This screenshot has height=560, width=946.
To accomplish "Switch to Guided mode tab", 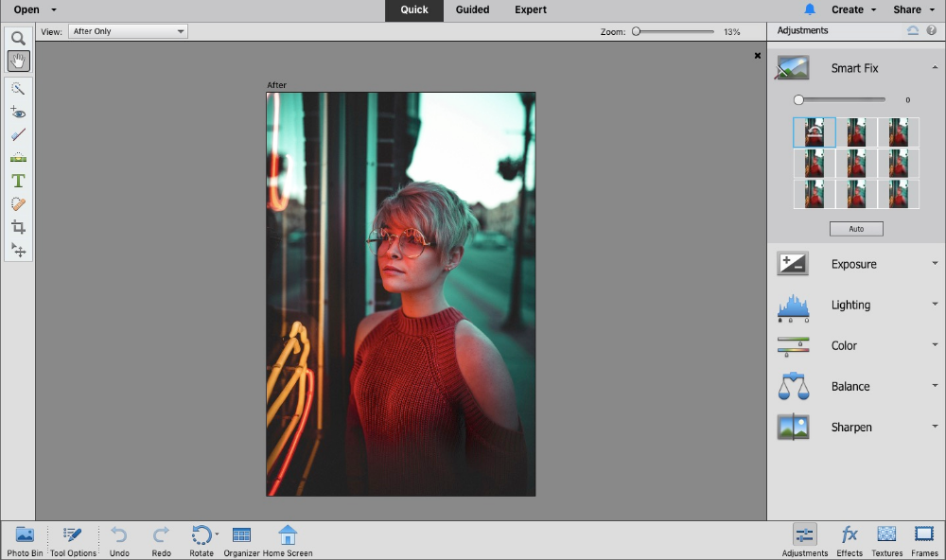I will [x=472, y=10].
